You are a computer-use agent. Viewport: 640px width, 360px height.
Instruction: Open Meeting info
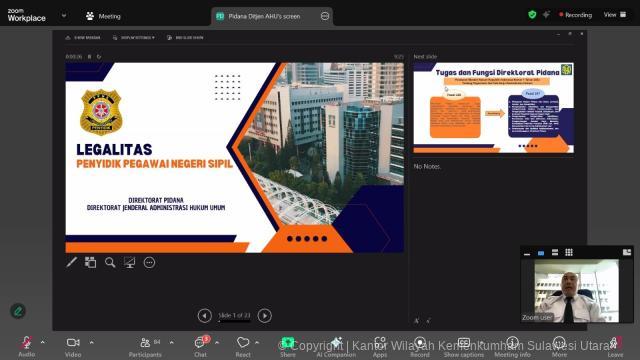click(512, 347)
